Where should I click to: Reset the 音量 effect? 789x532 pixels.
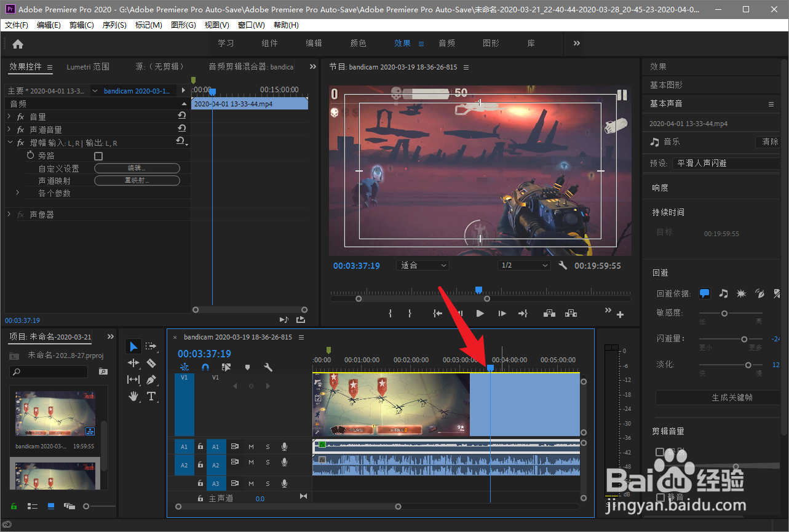tap(182, 116)
